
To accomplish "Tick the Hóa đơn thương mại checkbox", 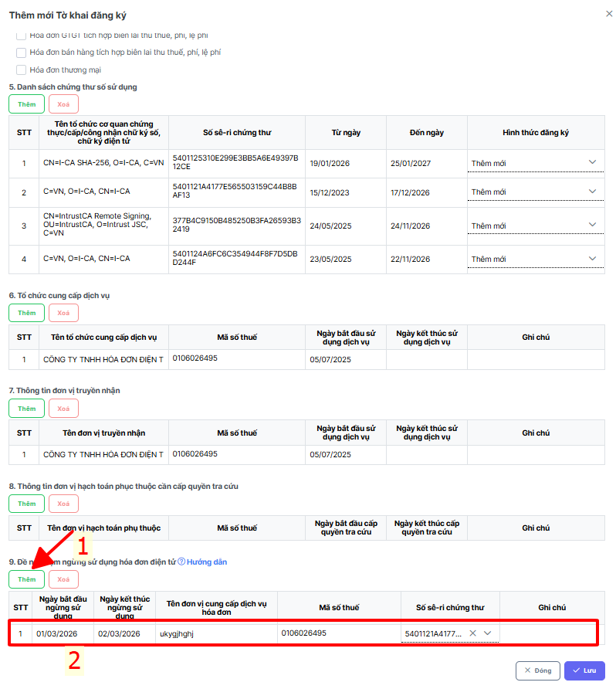I will click(x=22, y=70).
